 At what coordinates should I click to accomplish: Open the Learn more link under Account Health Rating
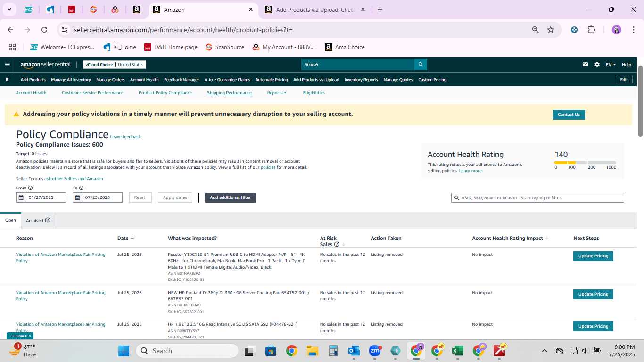tap(471, 171)
